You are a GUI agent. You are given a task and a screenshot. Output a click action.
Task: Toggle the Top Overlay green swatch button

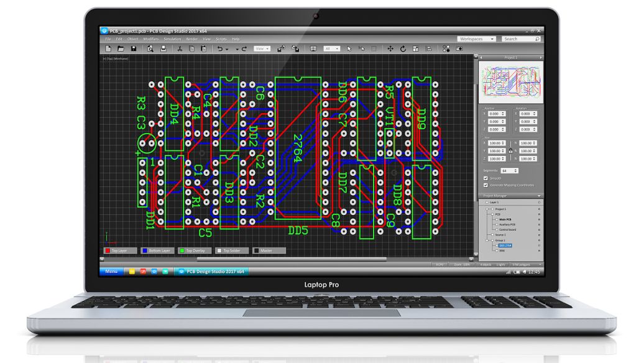click(x=195, y=250)
